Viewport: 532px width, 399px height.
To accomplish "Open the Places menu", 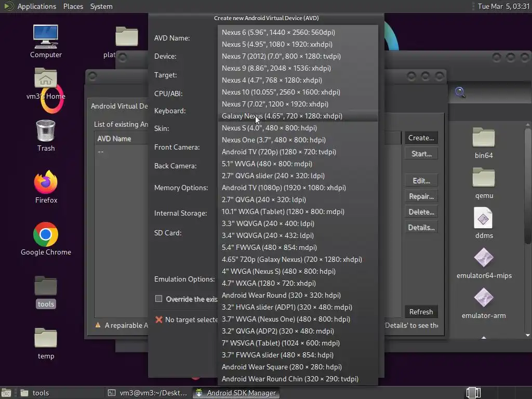I will click(x=73, y=6).
